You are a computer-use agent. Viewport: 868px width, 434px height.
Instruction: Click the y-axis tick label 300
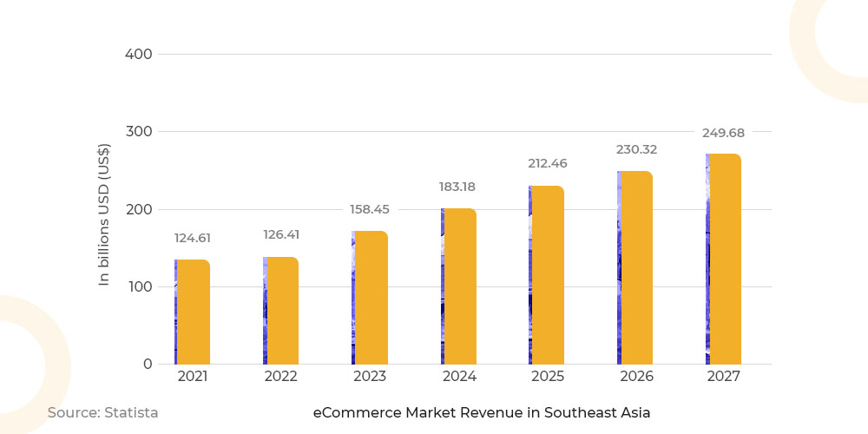point(138,132)
